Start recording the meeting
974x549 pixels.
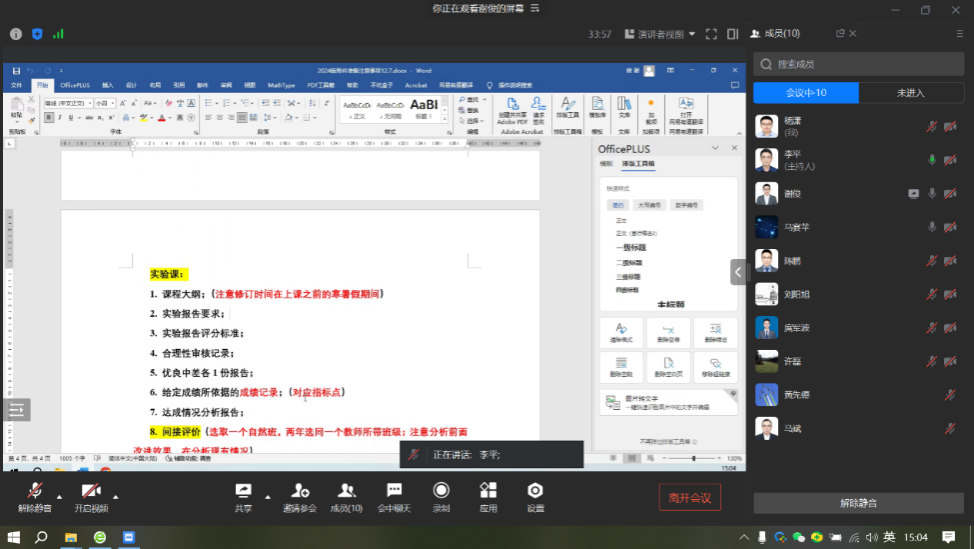pos(441,490)
